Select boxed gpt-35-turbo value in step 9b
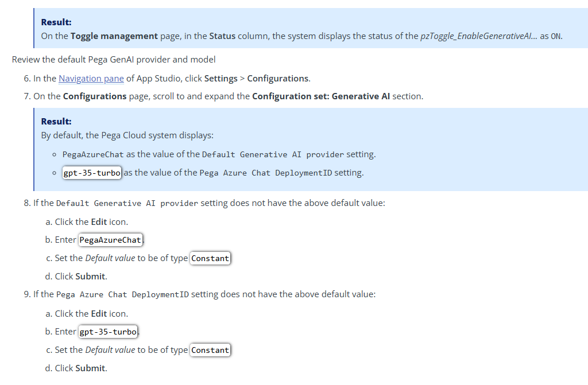The width and height of the screenshot is (588, 385). (x=109, y=332)
